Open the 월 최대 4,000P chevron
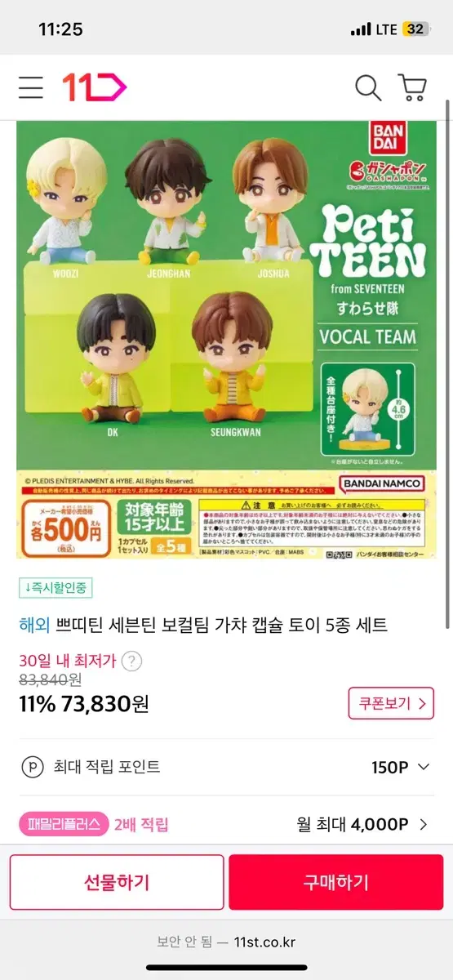 tap(423, 824)
